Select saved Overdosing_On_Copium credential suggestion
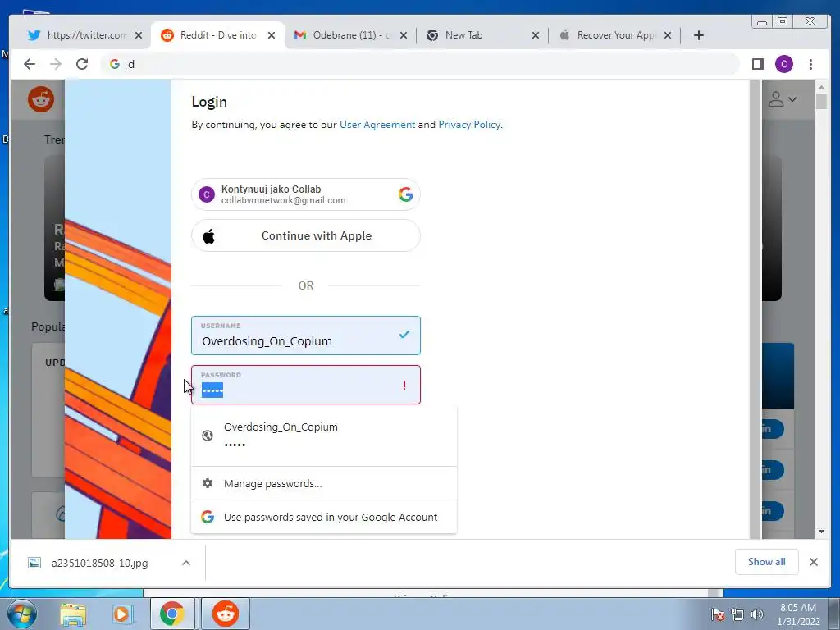 324,436
